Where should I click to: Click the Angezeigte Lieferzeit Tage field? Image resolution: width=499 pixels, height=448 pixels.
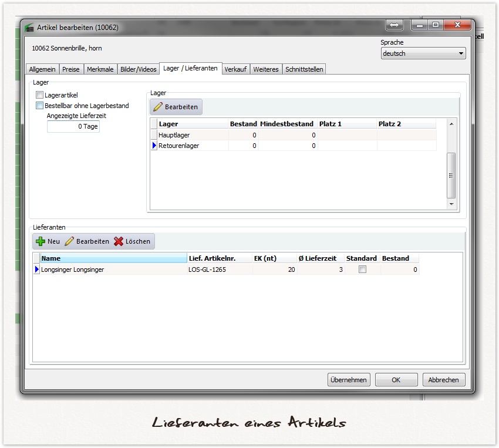pos(73,127)
